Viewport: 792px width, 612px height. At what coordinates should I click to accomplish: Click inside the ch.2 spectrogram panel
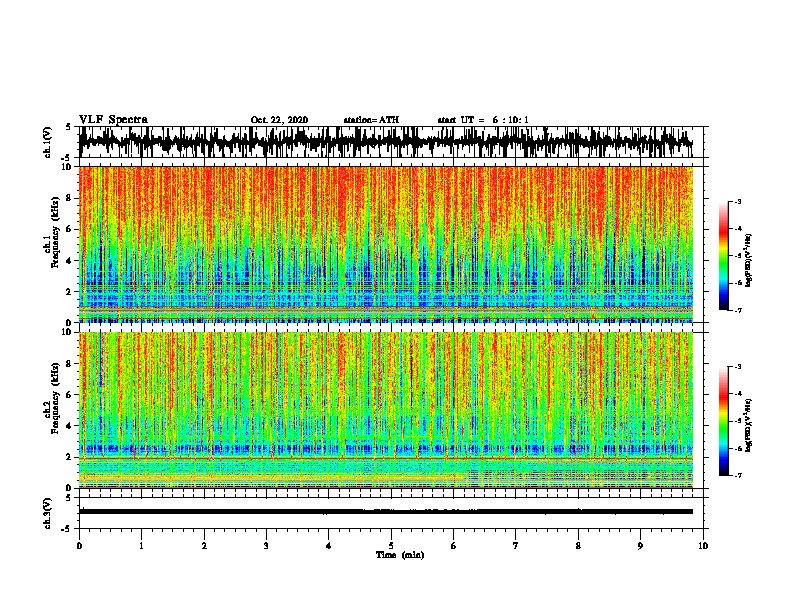tap(386, 410)
